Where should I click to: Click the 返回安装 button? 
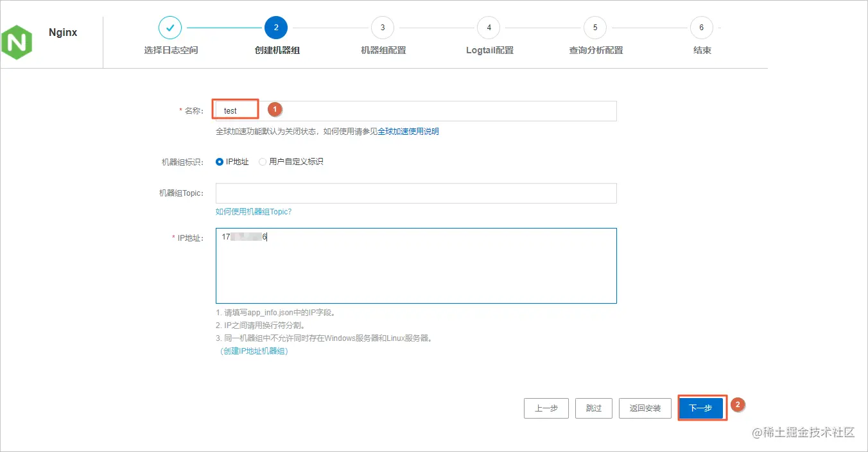point(645,408)
